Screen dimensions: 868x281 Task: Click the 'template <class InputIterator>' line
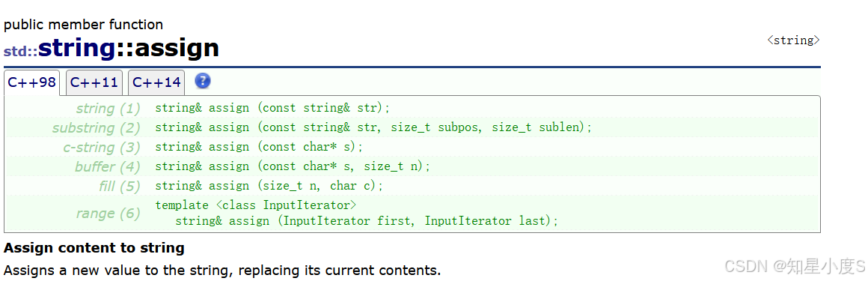pyautogui.click(x=255, y=205)
